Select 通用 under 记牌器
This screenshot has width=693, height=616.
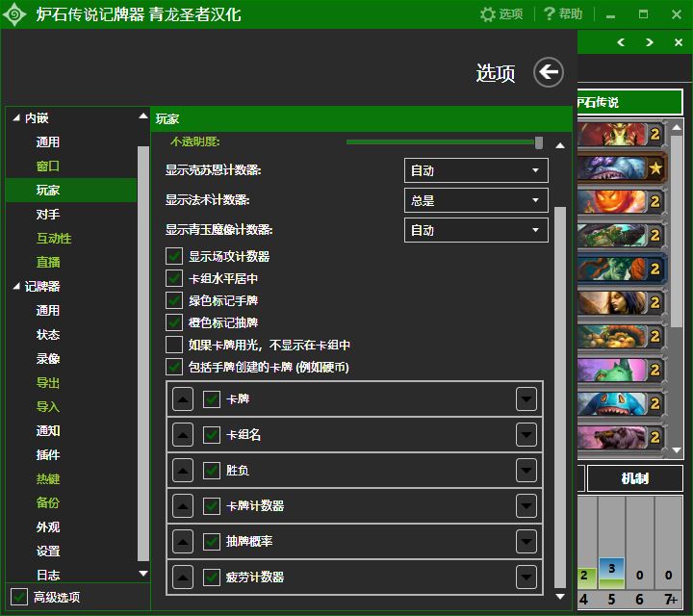pos(48,311)
